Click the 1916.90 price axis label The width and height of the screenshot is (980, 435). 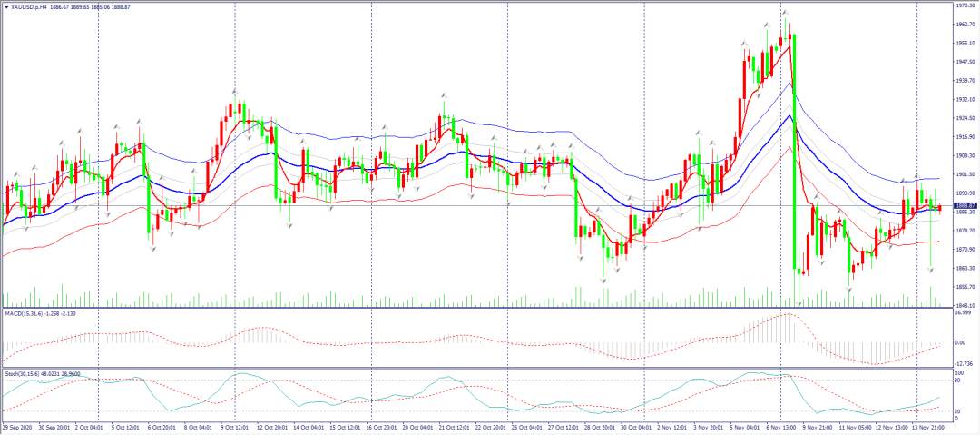click(966, 137)
